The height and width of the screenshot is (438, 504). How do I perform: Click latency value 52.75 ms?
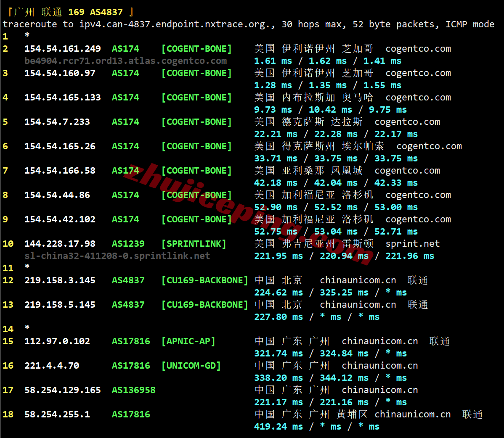pyautogui.click(x=276, y=232)
